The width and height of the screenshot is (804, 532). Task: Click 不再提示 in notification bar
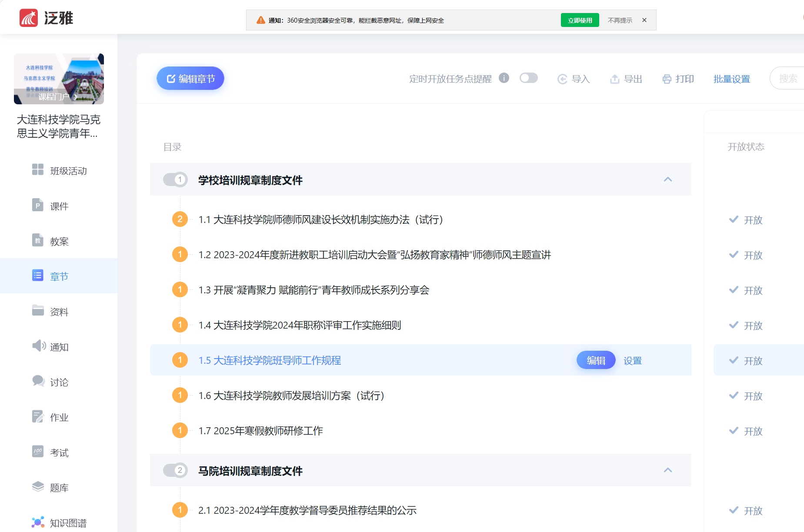[620, 20]
